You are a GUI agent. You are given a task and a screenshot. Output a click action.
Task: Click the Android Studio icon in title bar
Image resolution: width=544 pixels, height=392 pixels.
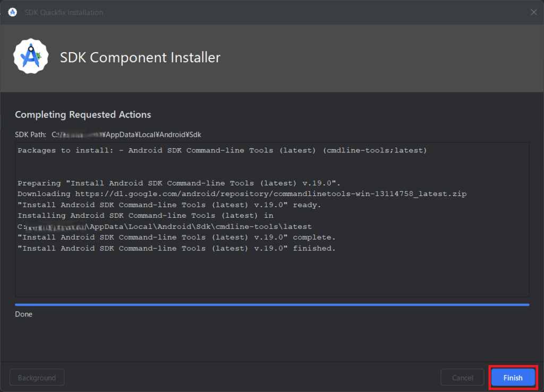pyautogui.click(x=13, y=12)
